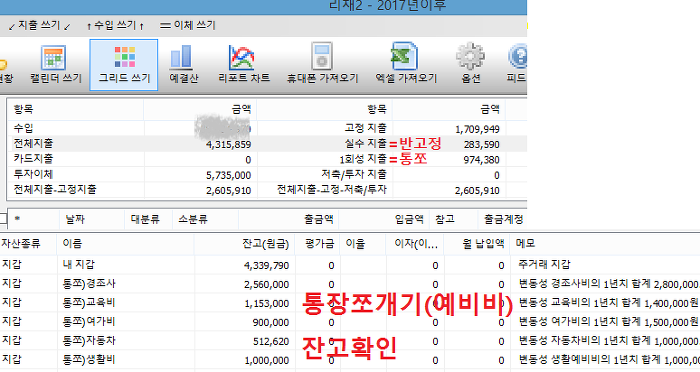Click 실수 지출 amount 283,590
Screen dimensions: 700x372
coord(481,145)
